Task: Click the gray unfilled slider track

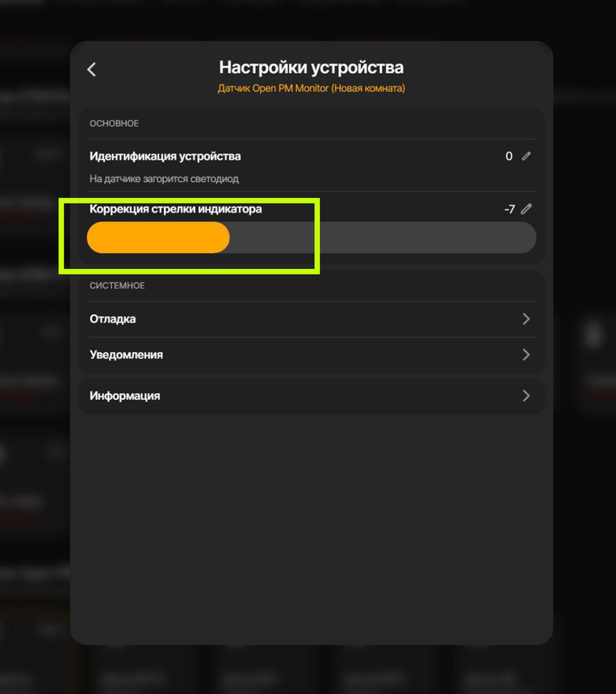Action: (x=383, y=238)
